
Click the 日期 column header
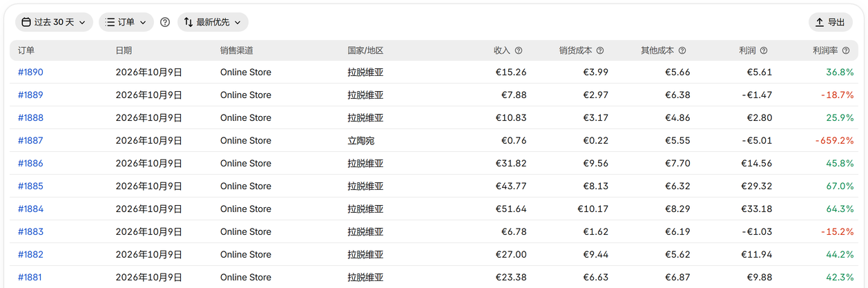124,50
